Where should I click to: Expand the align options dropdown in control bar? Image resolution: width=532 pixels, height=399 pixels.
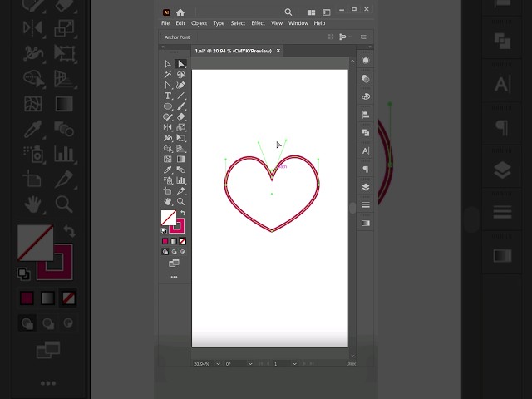coord(351,37)
